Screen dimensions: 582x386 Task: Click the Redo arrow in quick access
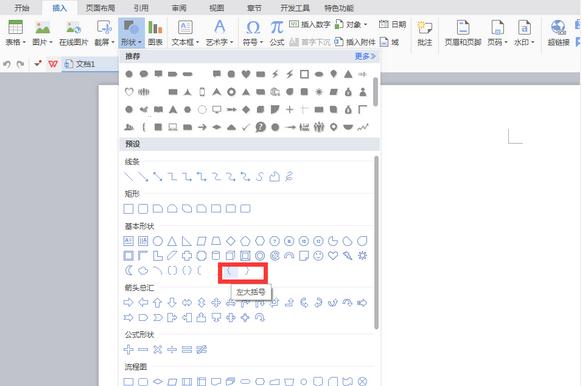[21, 64]
